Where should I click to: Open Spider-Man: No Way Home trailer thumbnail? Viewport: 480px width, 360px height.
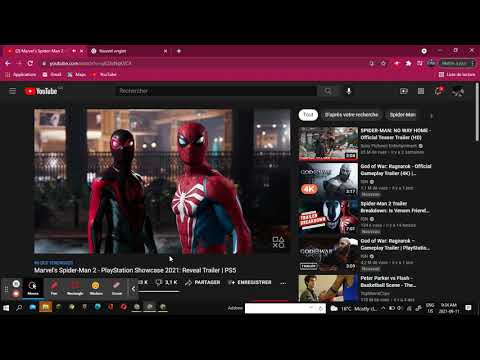coord(328,143)
